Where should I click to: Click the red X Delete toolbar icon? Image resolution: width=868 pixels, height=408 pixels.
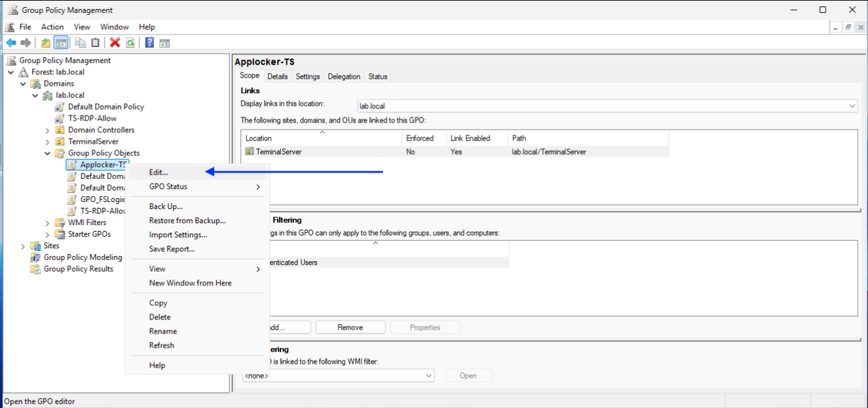115,43
